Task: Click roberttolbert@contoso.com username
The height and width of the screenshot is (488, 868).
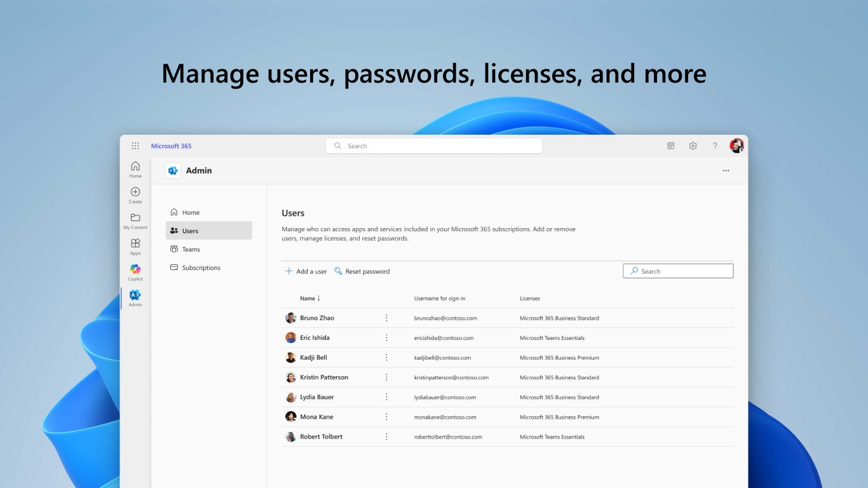Action: point(448,437)
